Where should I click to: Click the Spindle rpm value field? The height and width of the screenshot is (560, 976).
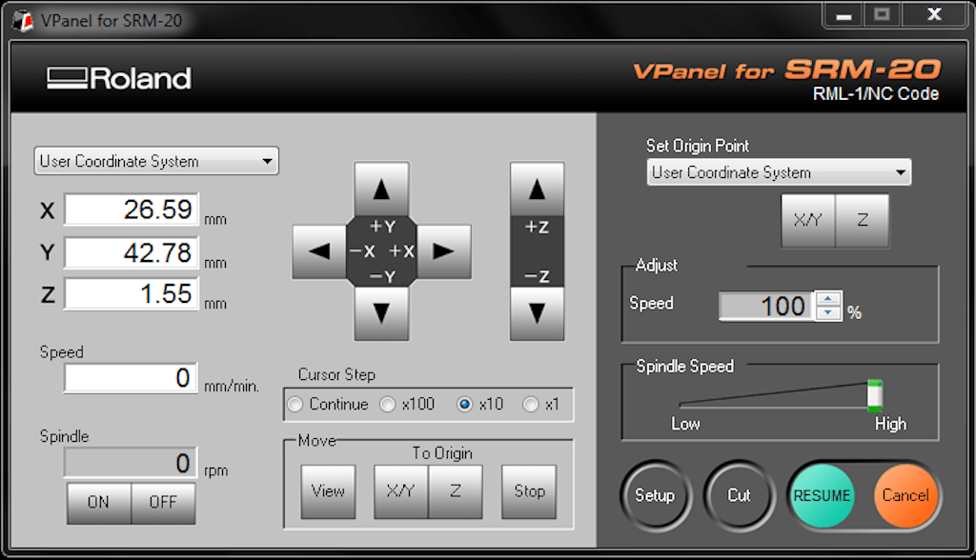(x=132, y=463)
